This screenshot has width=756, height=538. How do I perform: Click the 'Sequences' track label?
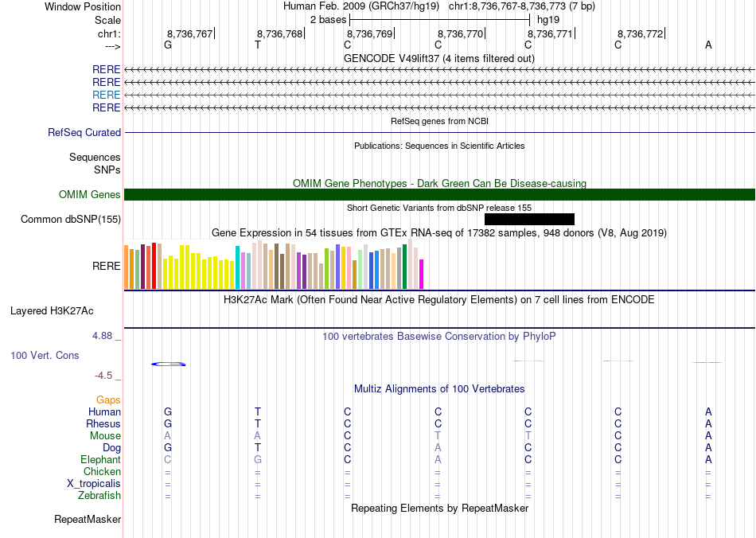95,157
